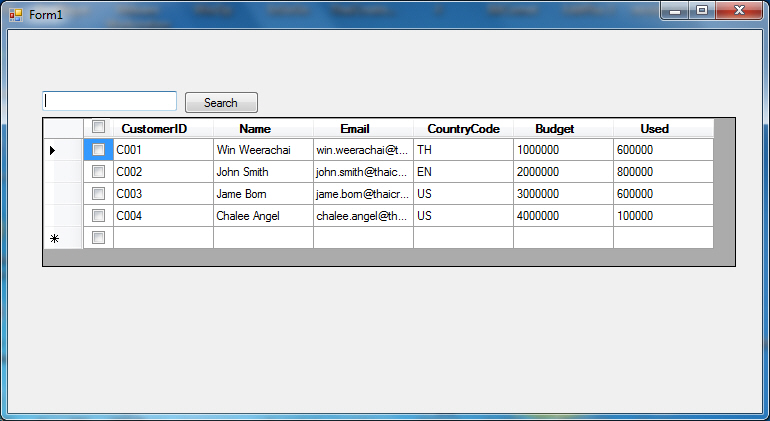Screen dimensions: 770x421
Task: Click the Budget cell showing 2000000
Action: [563, 172]
